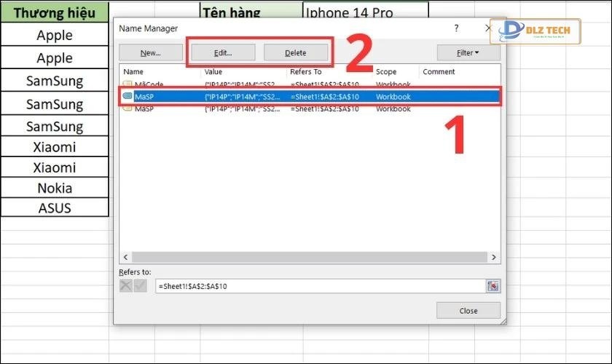Delete the selected name
The image size is (612, 364).
point(295,52)
